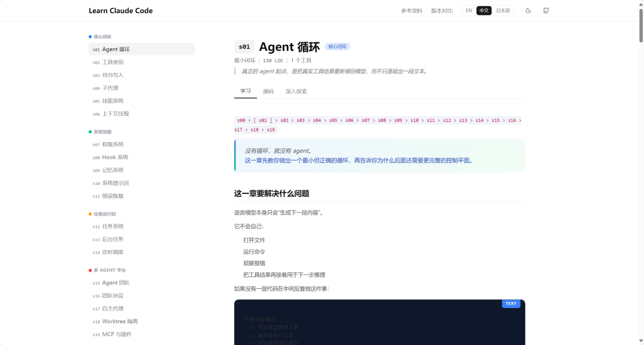This screenshot has width=644, height=345.
Task: Click the blue dot beside 多 AGENT 平台 header
Action: (91, 270)
